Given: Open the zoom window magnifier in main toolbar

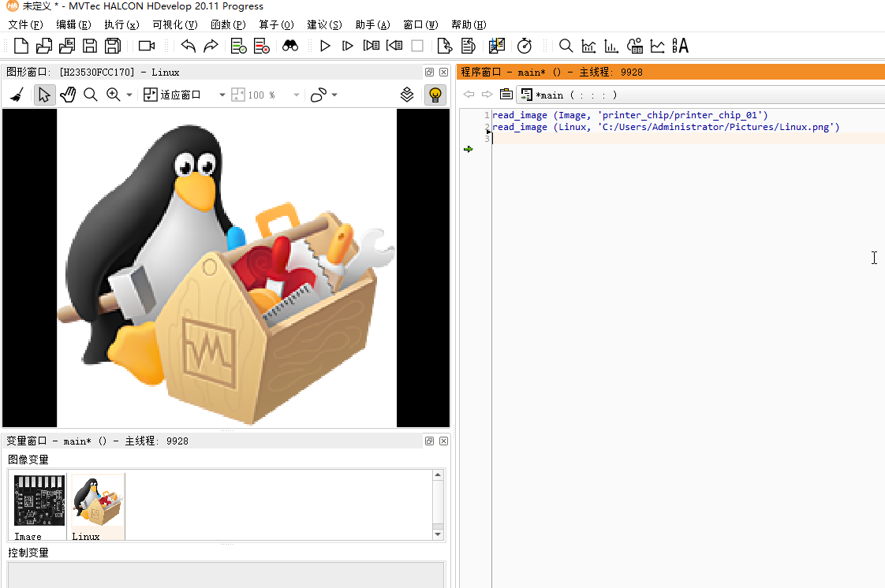Looking at the screenshot, I should [566, 46].
